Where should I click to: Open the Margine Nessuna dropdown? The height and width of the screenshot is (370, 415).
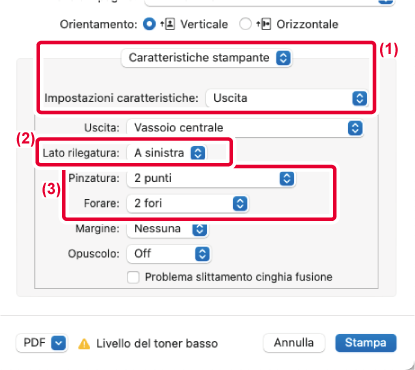point(167,229)
